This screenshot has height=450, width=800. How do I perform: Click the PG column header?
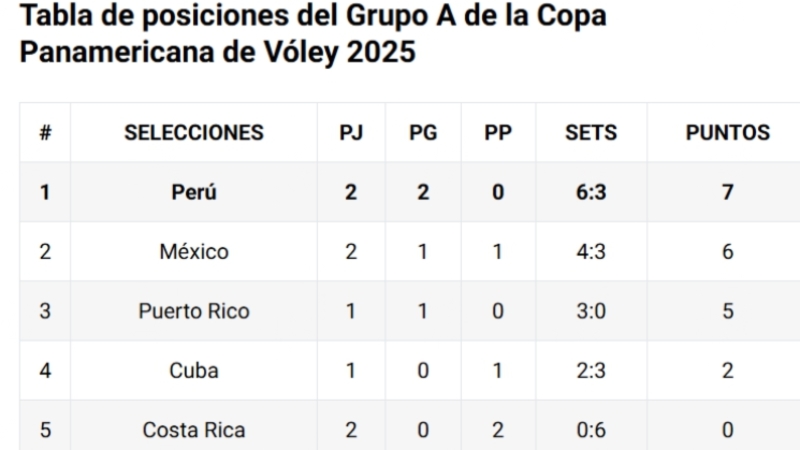pyautogui.click(x=423, y=133)
